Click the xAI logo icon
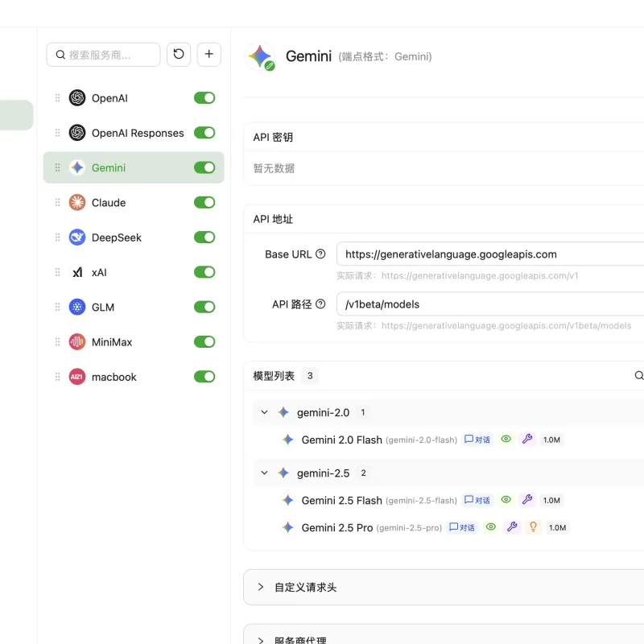 (76, 272)
